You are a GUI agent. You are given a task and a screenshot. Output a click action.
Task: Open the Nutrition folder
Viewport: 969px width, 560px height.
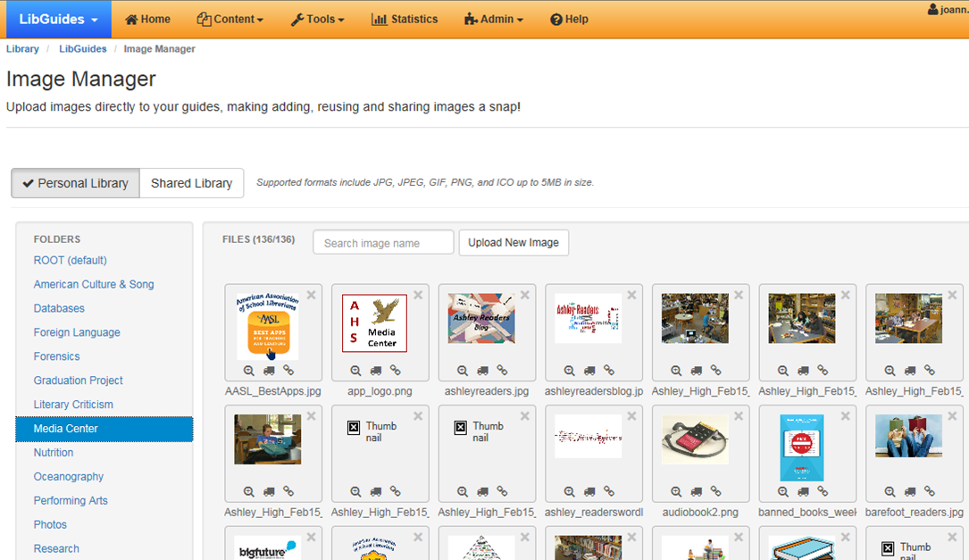(54, 453)
